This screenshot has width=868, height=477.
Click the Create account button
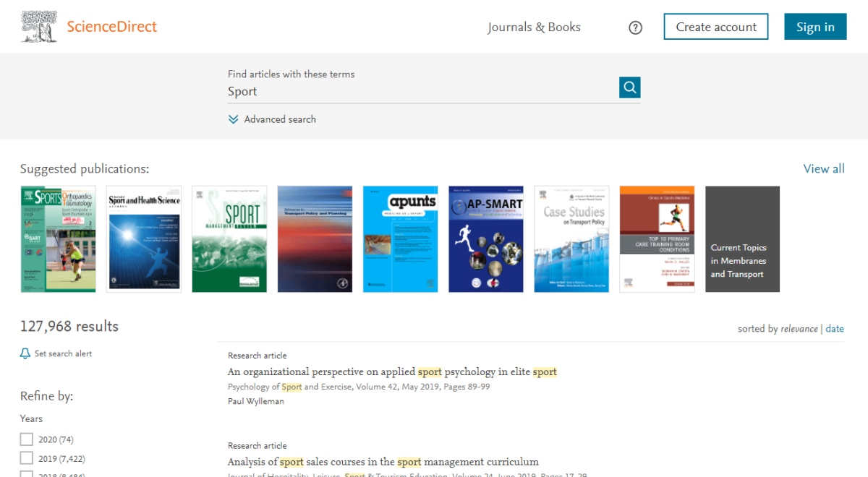click(716, 27)
